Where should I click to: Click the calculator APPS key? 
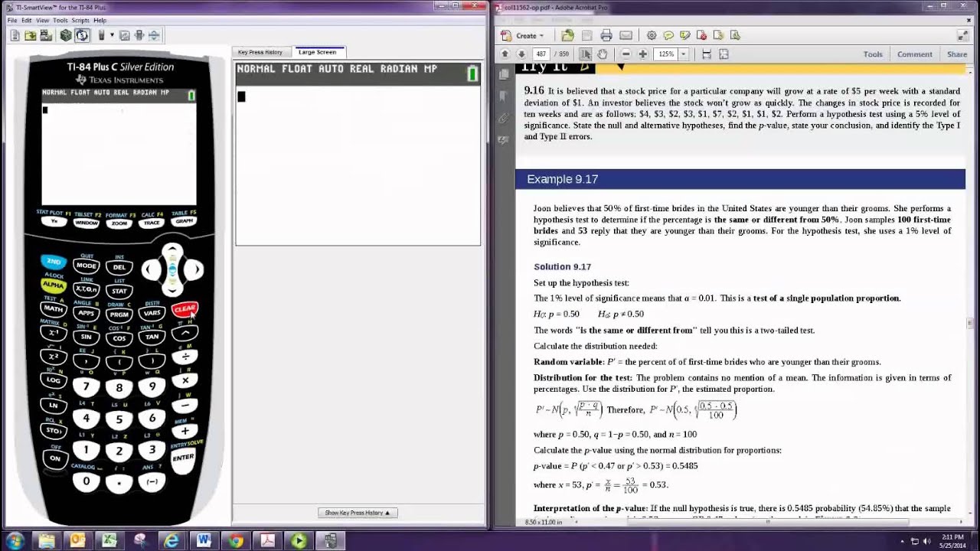[87, 313]
